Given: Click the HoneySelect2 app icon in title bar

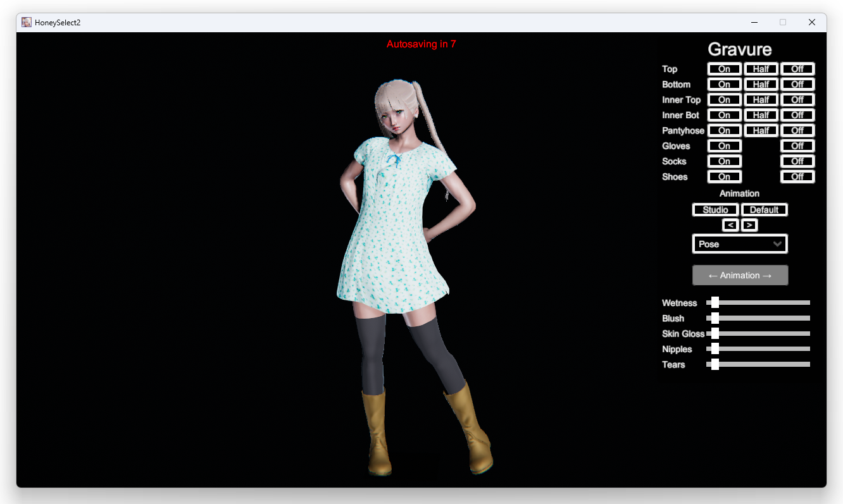Looking at the screenshot, I should [x=27, y=22].
